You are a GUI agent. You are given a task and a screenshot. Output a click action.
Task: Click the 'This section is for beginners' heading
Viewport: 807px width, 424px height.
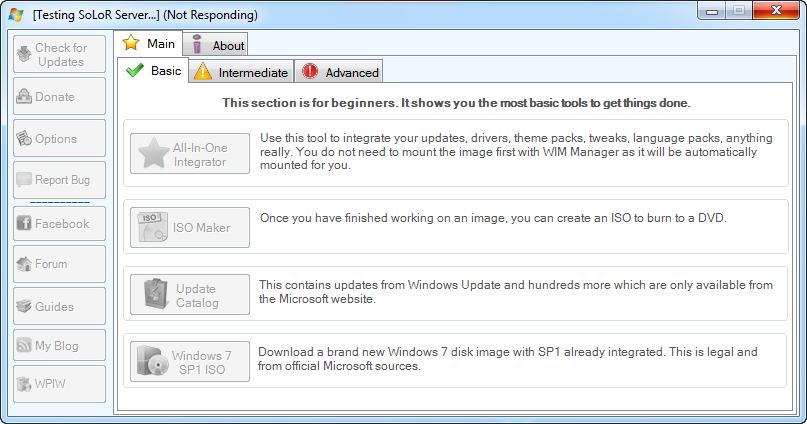coord(456,103)
